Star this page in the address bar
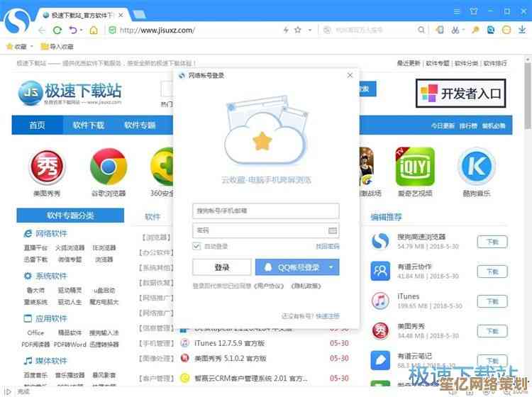This screenshot has height=397, width=532. coord(298,30)
